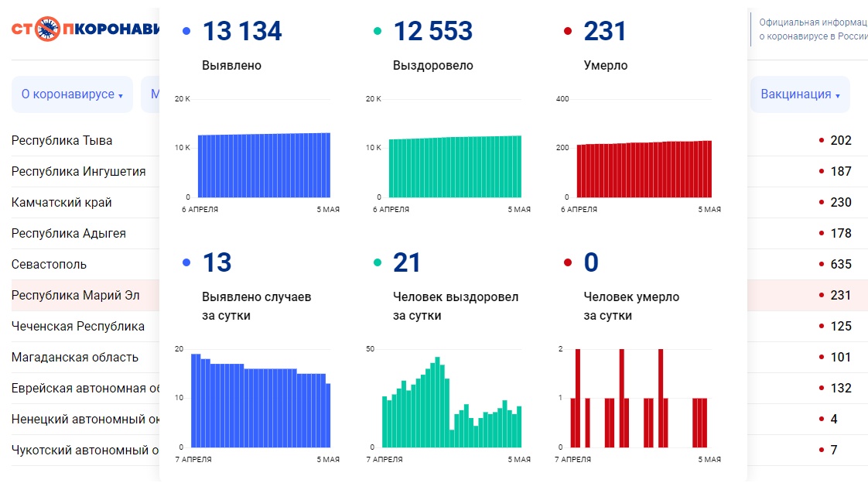Click the blue dot beside 13 134
The width and height of the screenshot is (868, 490).
tap(186, 32)
